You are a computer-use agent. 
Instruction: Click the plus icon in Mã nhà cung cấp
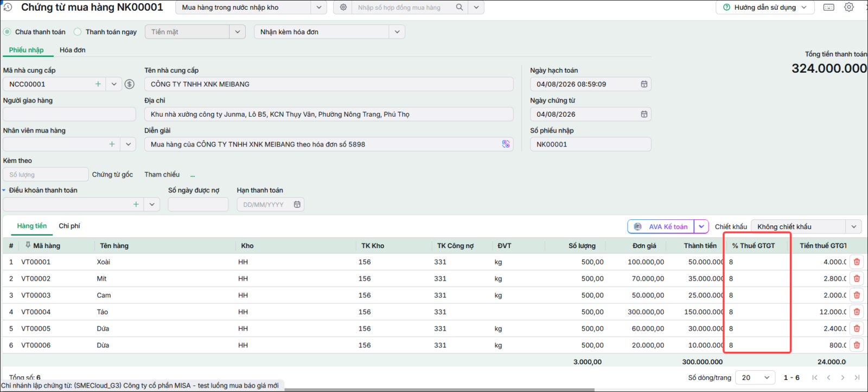tap(98, 84)
